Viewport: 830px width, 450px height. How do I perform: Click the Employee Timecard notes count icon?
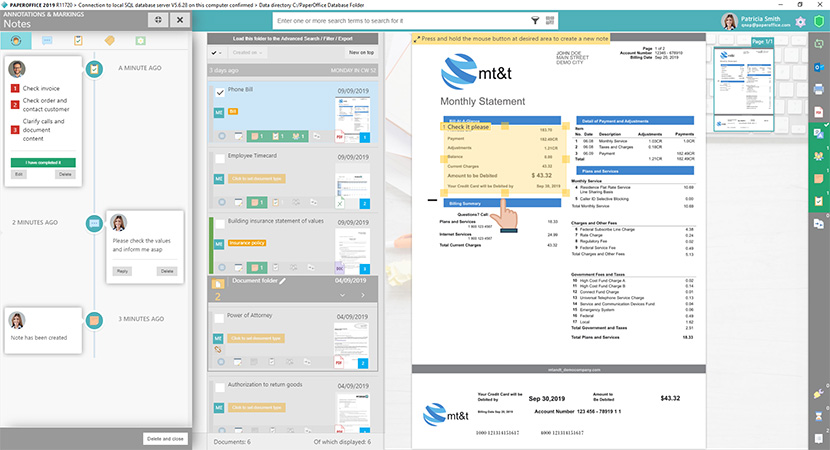257,202
